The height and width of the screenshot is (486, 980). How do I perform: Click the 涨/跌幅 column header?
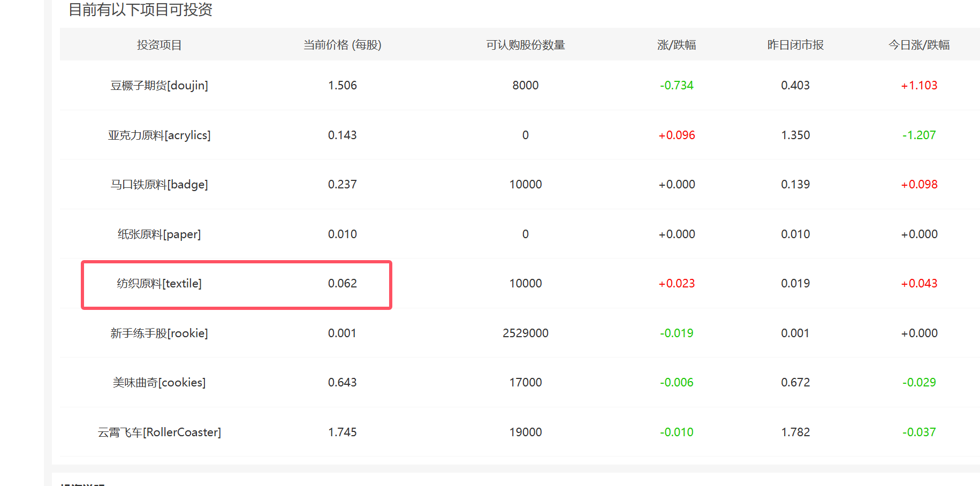coord(677,45)
